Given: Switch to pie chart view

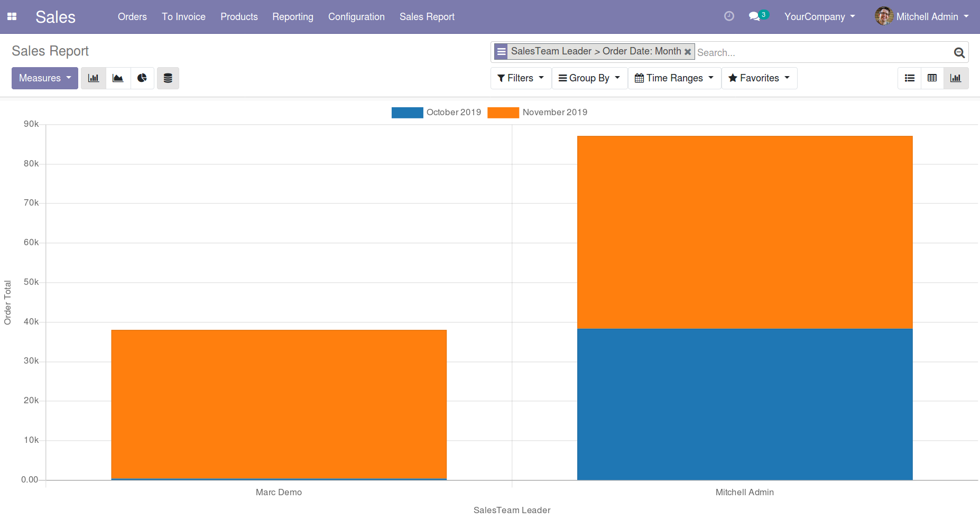Looking at the screenshot, I should [x=142, y=78].
